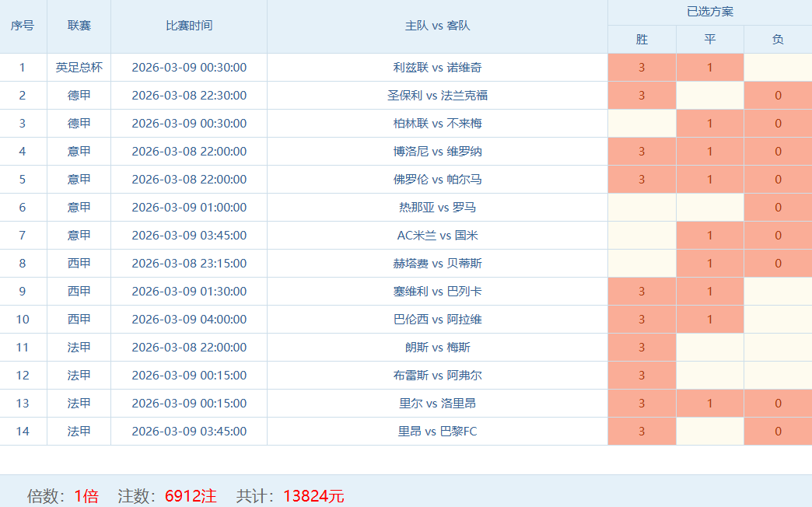Click the 英足总杯 league label
The image size is (812, 507).
pyautogui.click(x=79, y=68)
